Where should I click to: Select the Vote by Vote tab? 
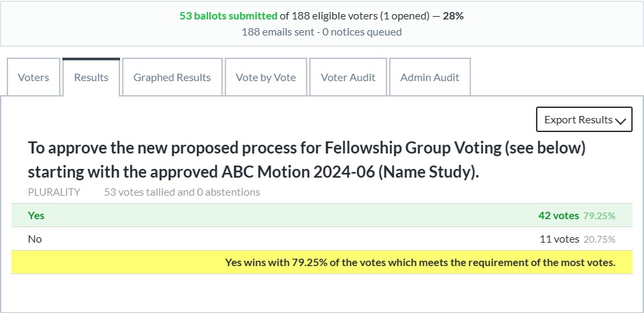tap(266, 77)
